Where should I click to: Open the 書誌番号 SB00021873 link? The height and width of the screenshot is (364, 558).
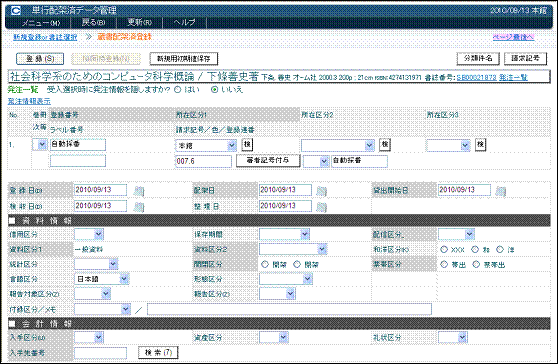coord(477,78)
